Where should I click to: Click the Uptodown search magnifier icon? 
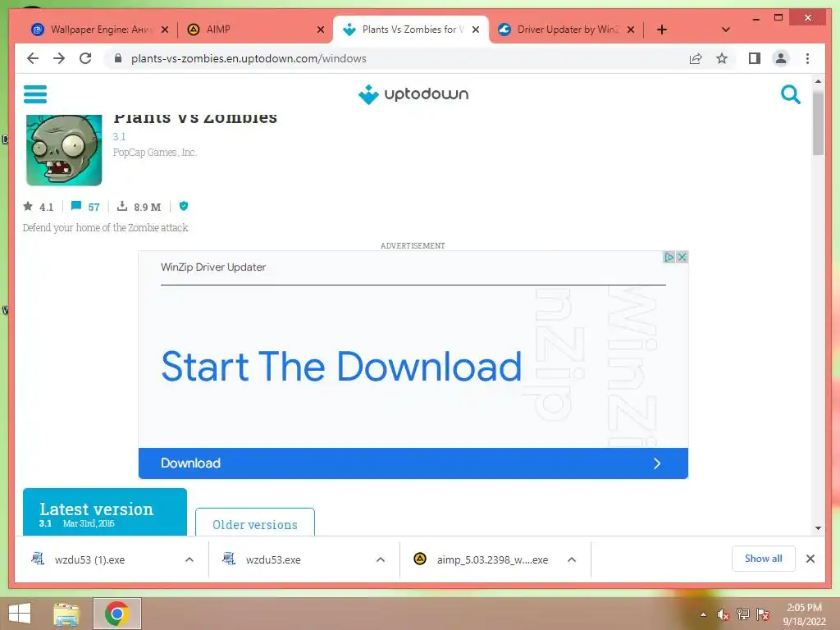coord(790,94)
